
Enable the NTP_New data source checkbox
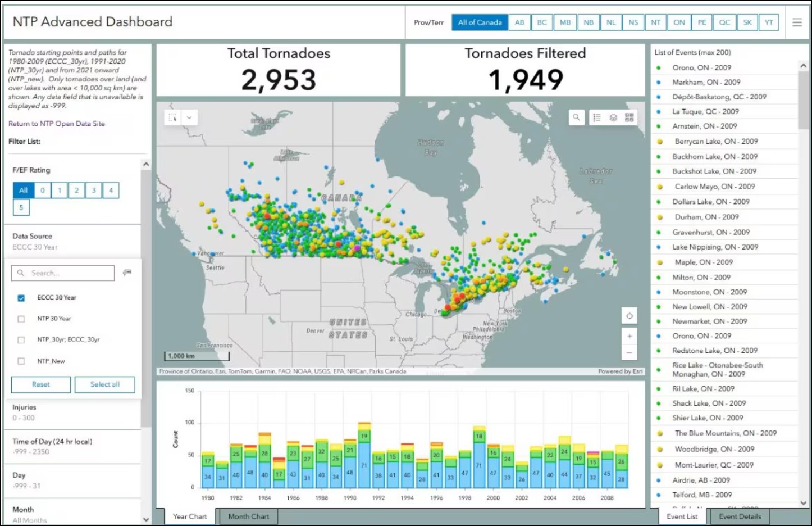21,361
